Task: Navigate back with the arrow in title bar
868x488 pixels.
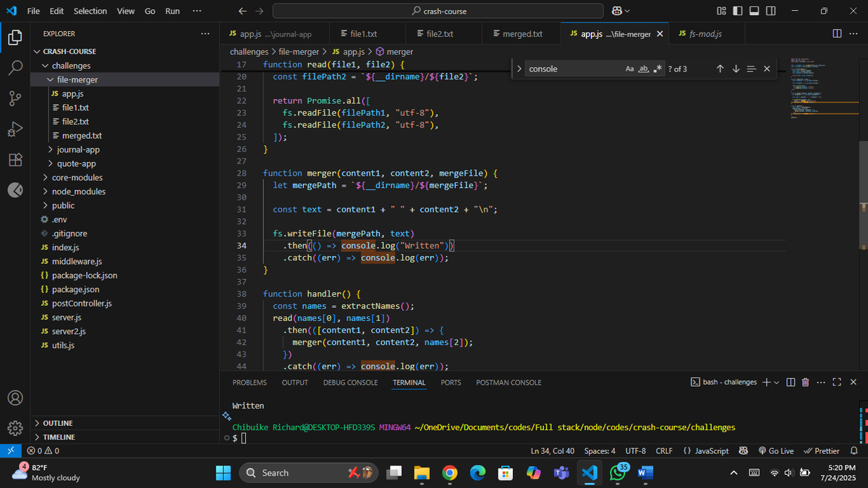Action: tap(242, 11)
